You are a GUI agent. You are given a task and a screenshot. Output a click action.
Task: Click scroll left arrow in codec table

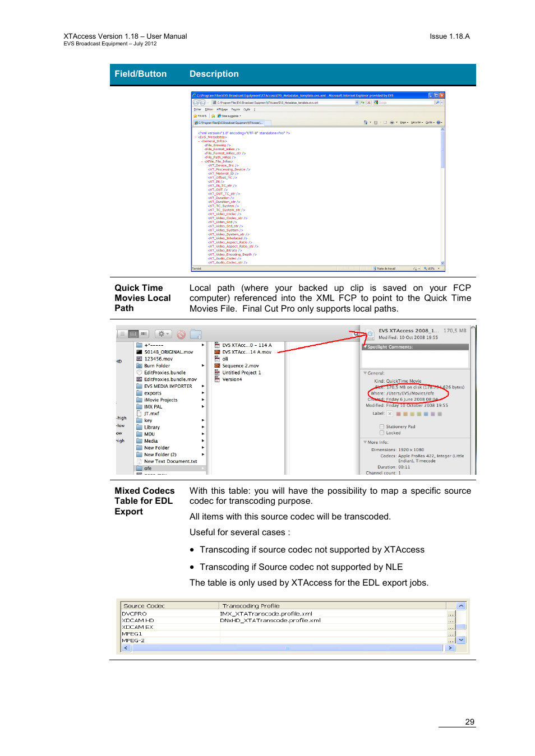tap(126, 648)
